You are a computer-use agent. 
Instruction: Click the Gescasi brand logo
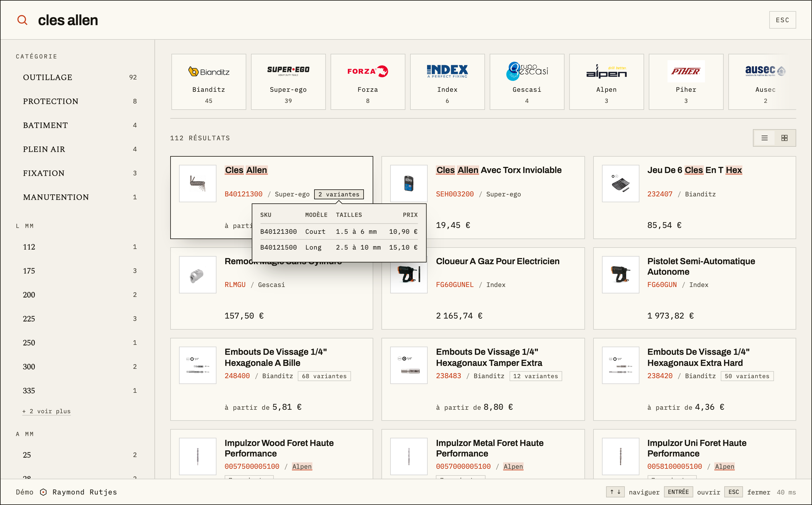coord(527,71)
